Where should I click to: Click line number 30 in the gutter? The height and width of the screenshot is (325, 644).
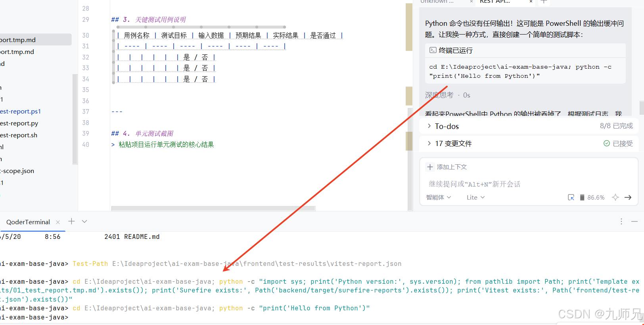tap(86, 35)
